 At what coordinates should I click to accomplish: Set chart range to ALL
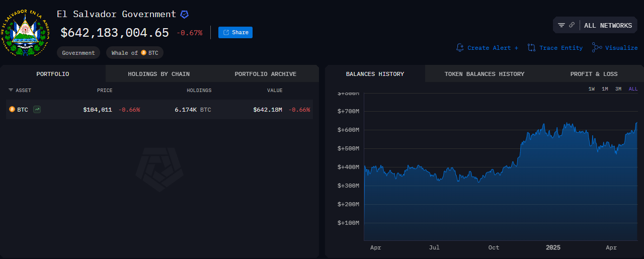click(633, 89)
